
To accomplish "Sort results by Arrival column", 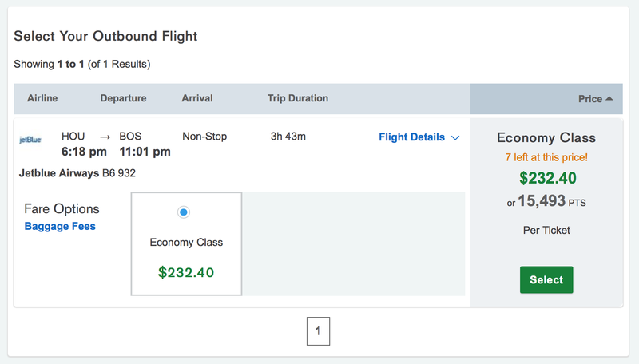I will (x=197, y=98).
